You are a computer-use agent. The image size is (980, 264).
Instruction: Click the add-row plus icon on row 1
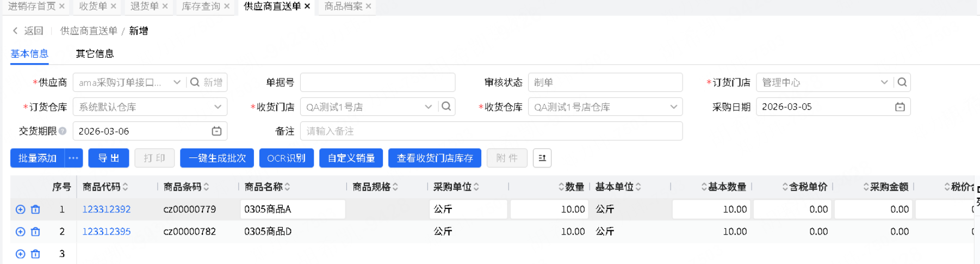[x=21, y=210]
